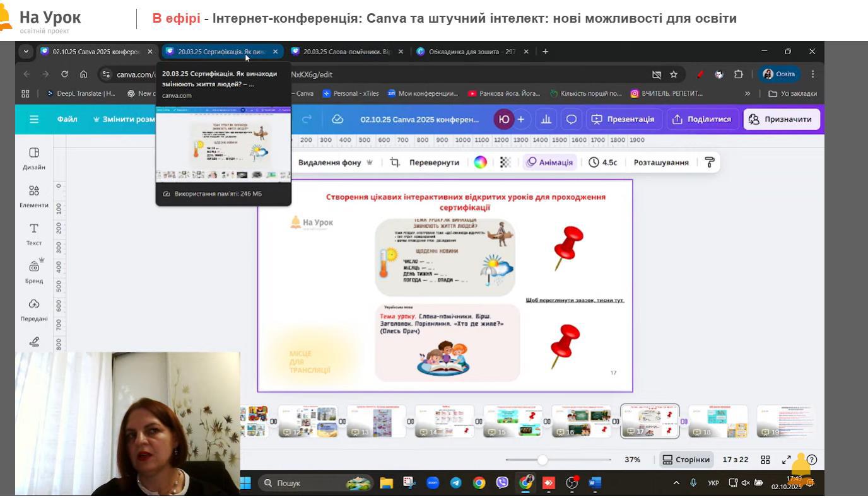The image size is (868, 498).
Task: Open the Файл menu
Action: tap(67, 119)
